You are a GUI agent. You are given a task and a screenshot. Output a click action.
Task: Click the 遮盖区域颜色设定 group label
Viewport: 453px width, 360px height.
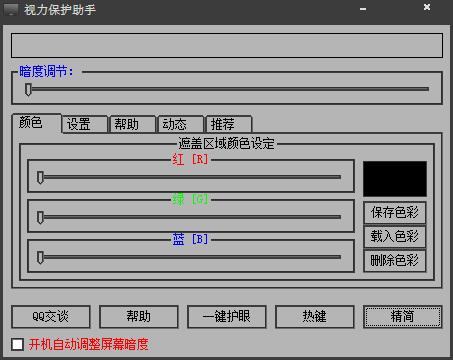(x=227, y=144)
